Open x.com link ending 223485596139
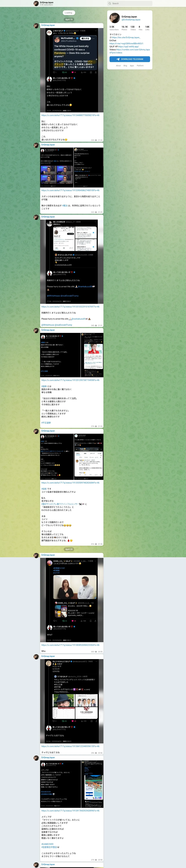This screenshot has height=868, width=186. pyautogui.click(x=70, y=746)
